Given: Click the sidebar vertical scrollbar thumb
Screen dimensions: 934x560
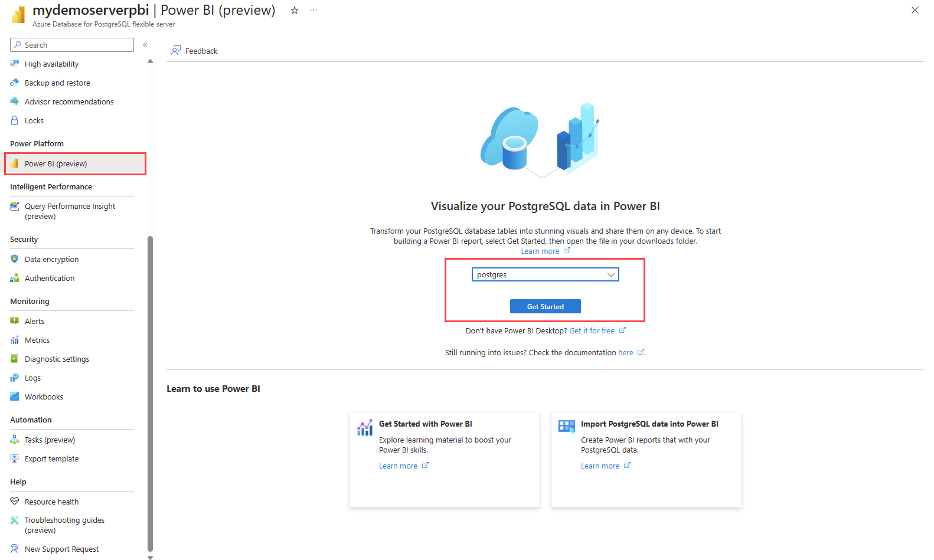Looking at the screenshot, I should pyautogui.click(x=150, y=393).
